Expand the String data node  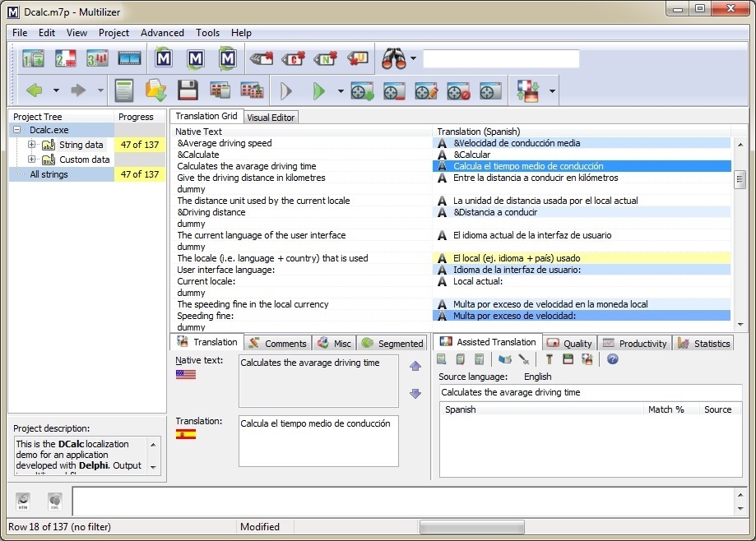31,144
